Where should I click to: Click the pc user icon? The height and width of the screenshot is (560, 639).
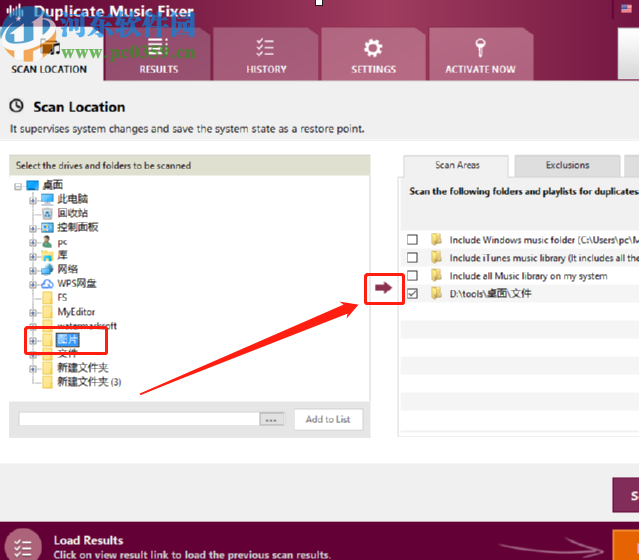point(47,242)
